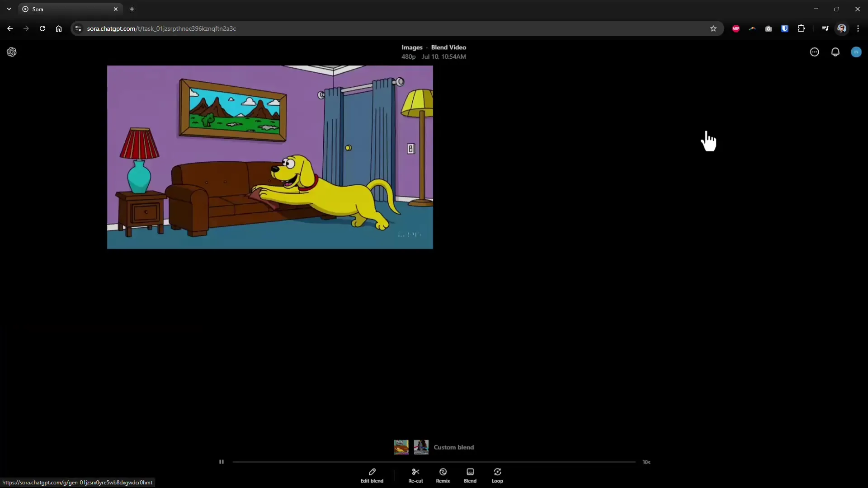
Task: Open the extensions puzzle menu
Action: pos(801,28)
